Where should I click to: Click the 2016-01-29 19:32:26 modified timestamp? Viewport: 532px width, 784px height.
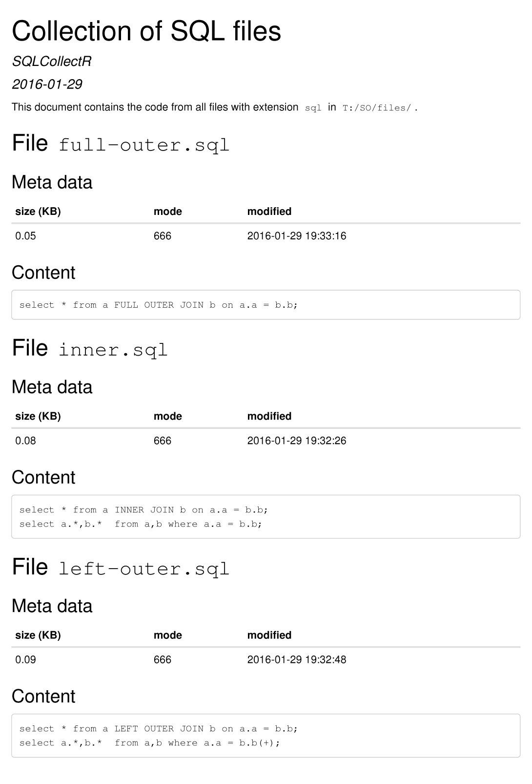tap(297, 441)
